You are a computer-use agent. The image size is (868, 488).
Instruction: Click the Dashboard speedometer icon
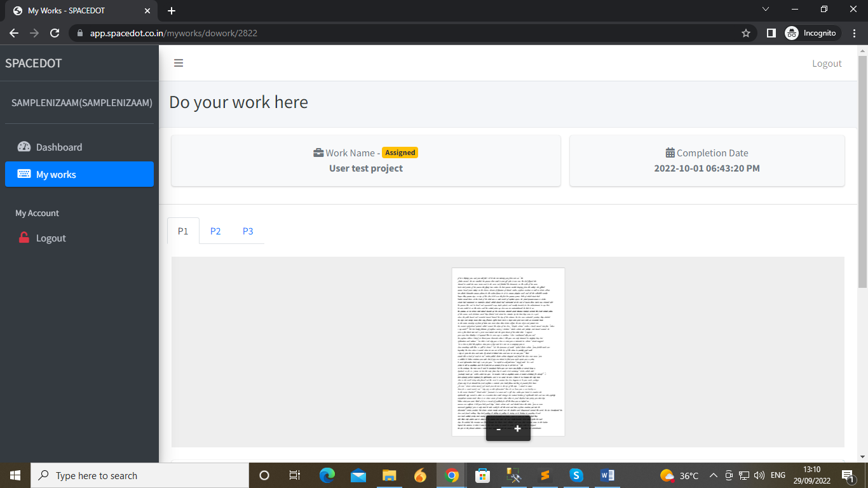(24, 147)
